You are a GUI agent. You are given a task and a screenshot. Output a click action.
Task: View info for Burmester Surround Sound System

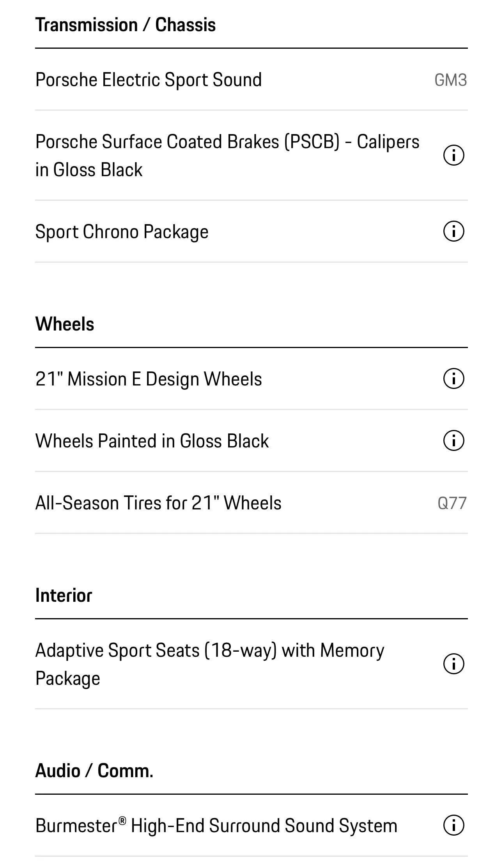tap(454, 825)
